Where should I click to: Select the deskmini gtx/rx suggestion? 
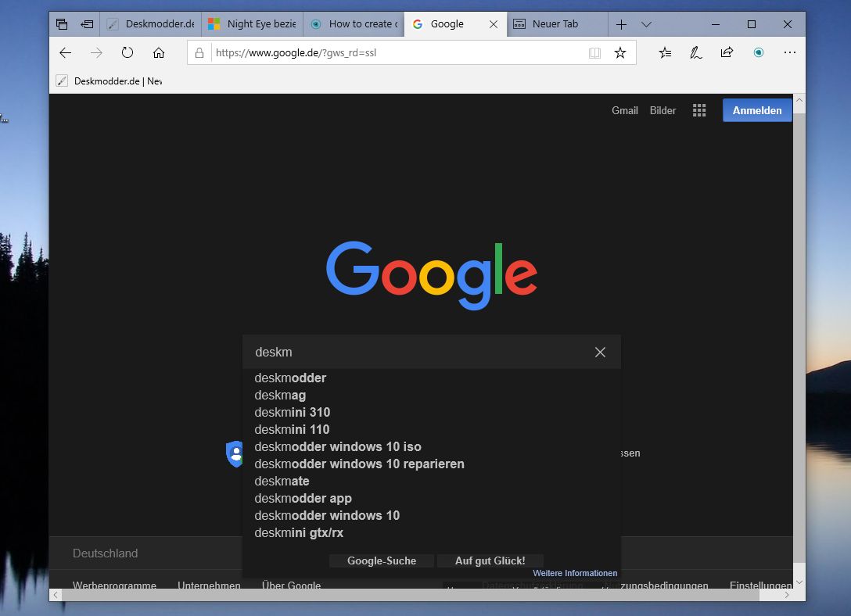point(432,533)
